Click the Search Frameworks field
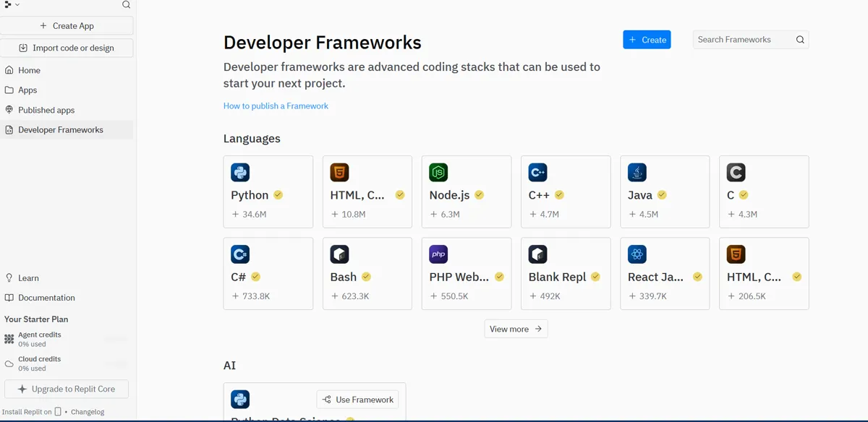 click(x=745, y=40)
